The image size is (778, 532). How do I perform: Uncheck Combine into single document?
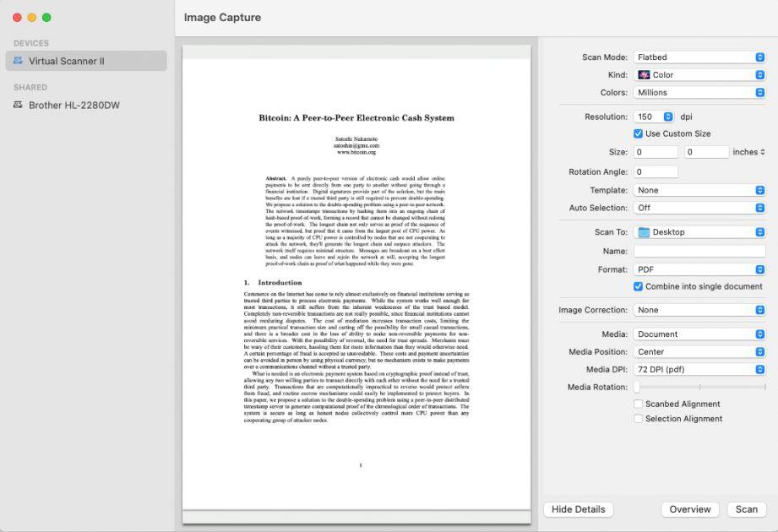(x=639, y=286)
